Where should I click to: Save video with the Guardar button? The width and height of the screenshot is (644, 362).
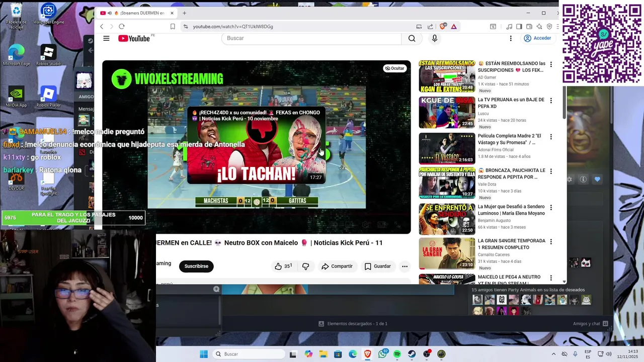click(378, 266)
